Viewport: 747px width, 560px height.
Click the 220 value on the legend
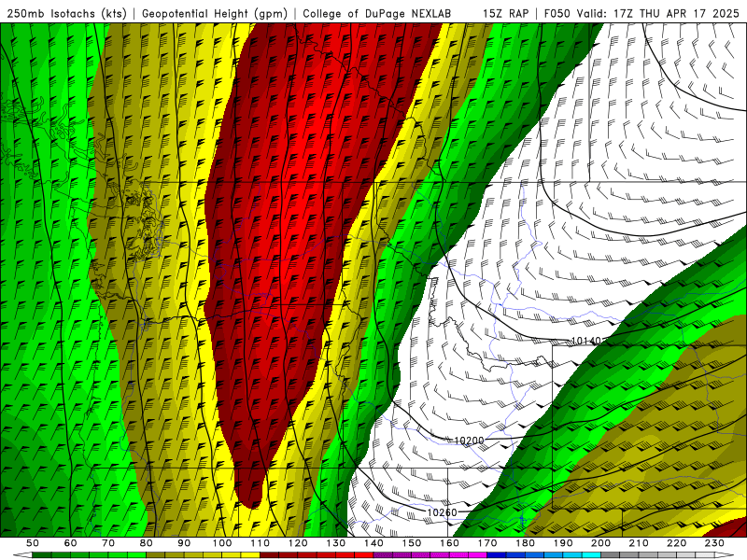[x=677, y=543]
